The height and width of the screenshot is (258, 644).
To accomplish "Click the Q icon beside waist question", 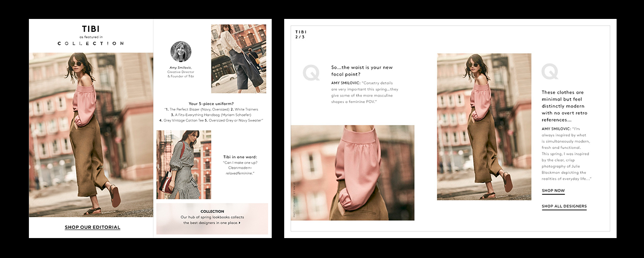I will pyautogui.click(x=311, y=73).
